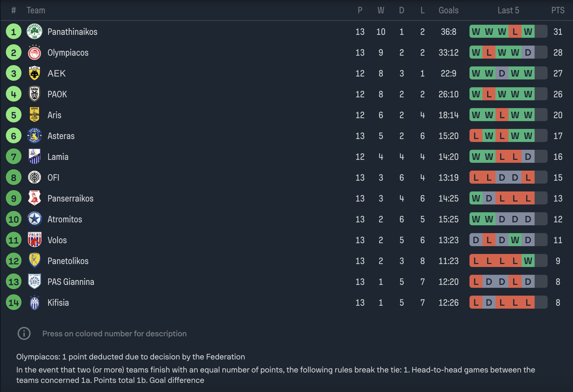
Task: Click the Atromitos star crest
Action: (34, 219)
